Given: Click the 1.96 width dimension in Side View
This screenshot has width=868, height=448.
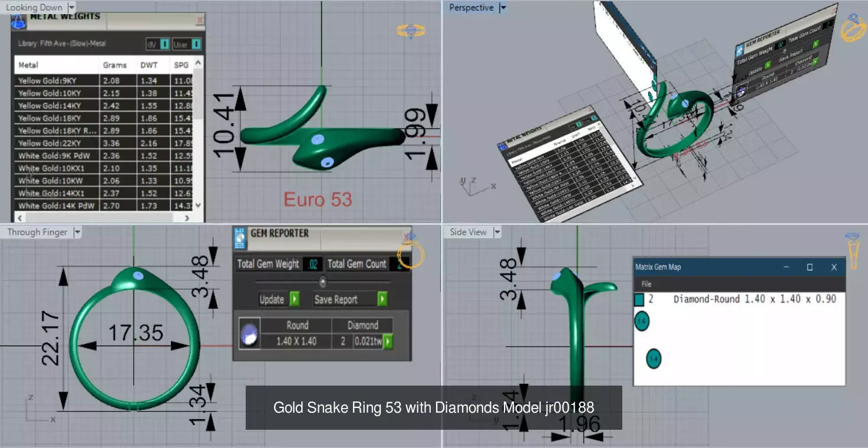Looking at the screenshot, I should click(579, 424).
